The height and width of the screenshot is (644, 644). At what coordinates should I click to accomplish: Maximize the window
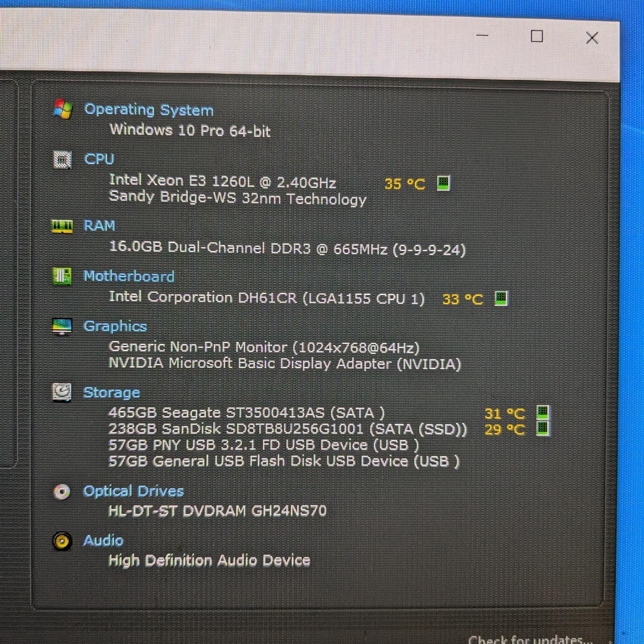536,36
